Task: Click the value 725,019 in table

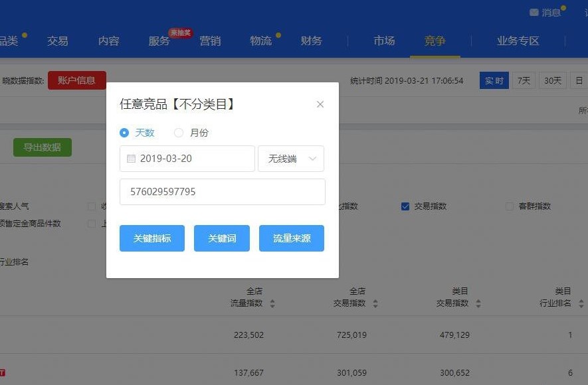Action: 351,335
